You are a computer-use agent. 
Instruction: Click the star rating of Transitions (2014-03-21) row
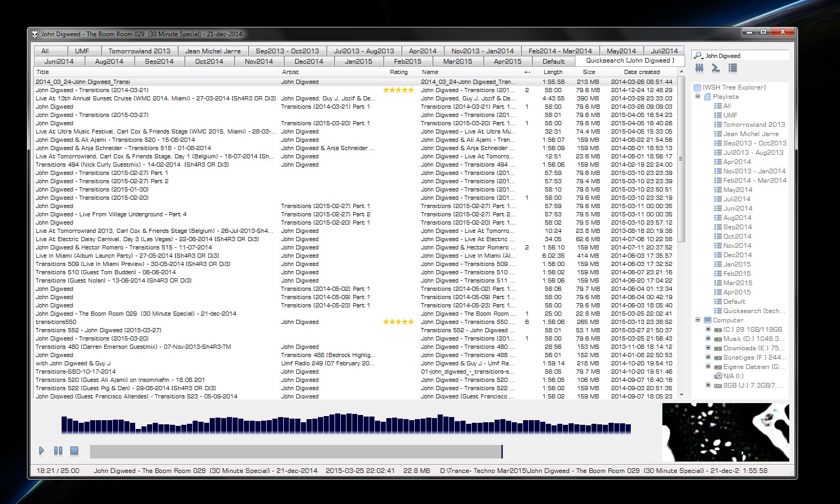point(398,90)
